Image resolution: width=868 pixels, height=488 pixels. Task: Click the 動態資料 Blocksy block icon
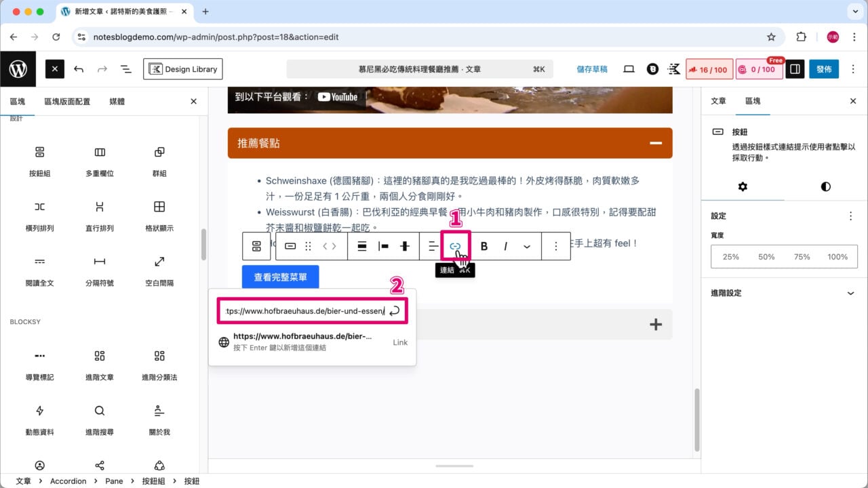coord(40,410)
